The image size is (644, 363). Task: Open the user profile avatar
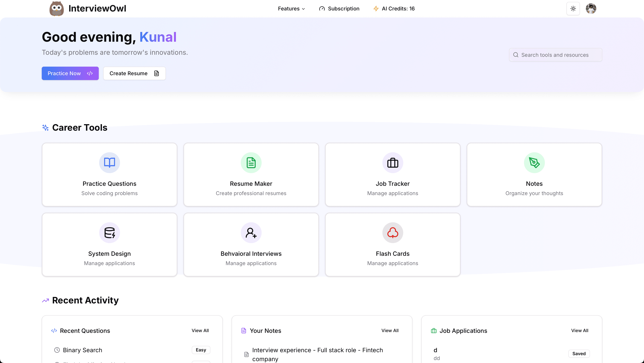pyautogui.click(x=591, y=9)
